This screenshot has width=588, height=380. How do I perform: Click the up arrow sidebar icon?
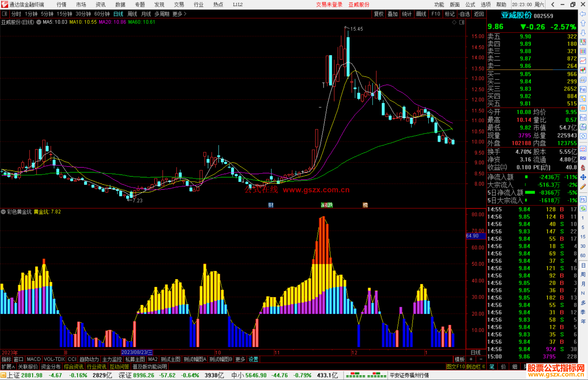583,23
